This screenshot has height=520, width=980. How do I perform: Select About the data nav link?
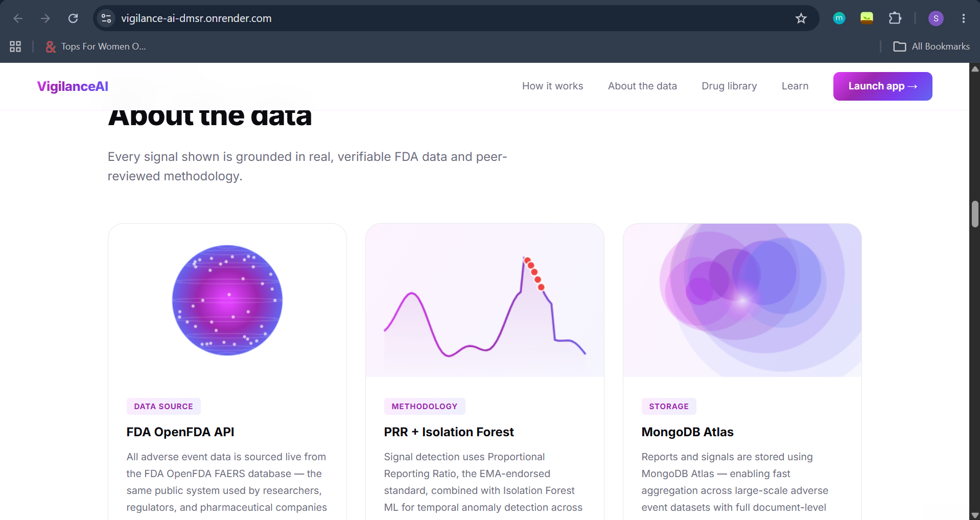642,86
